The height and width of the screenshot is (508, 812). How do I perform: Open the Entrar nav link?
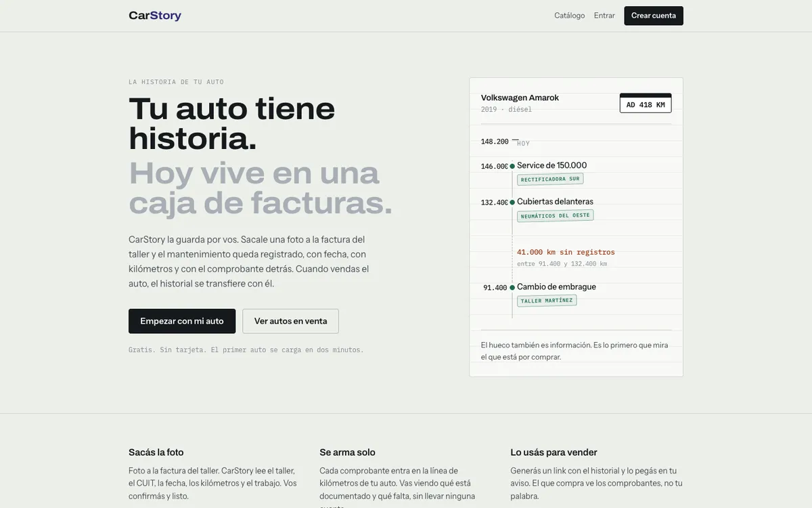click(x=604, y=16)
